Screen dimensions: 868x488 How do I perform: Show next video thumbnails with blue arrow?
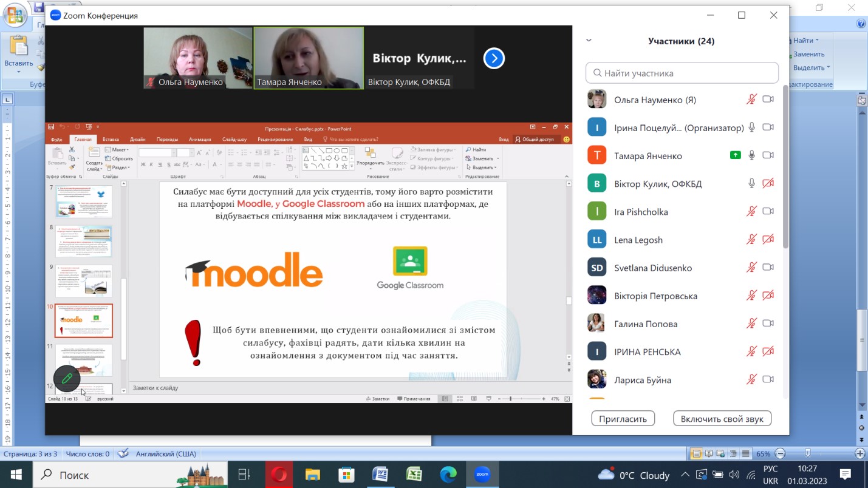tap(494, 58)
